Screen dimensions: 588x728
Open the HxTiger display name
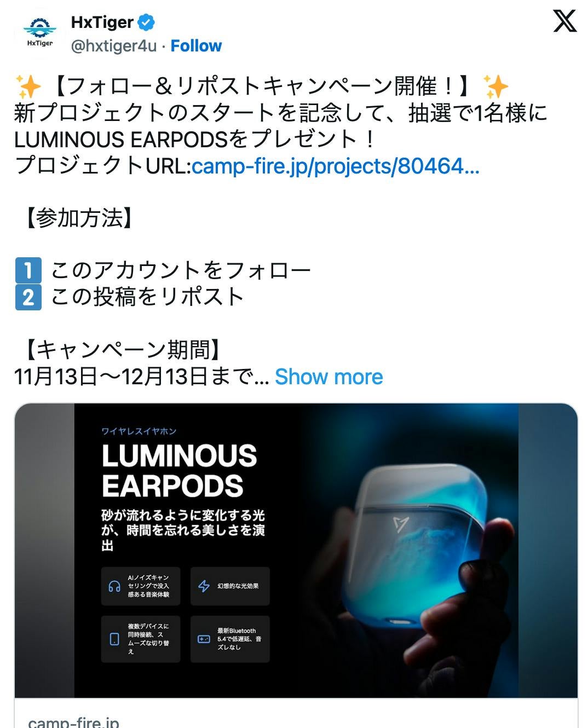[102, 22]
